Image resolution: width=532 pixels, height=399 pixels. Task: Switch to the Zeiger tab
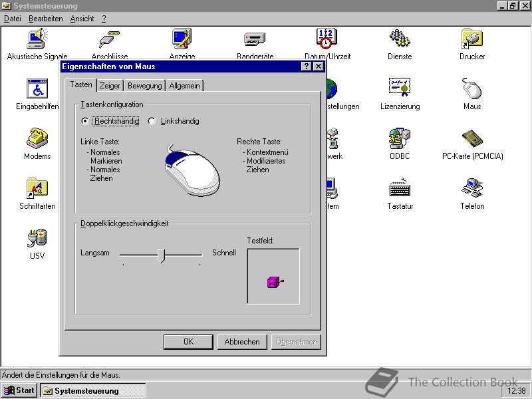[x=110, y=86]
